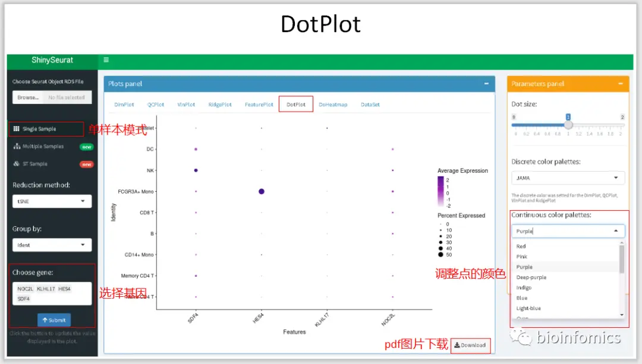Switch to the RidgePlot tab
Image resolution: width=642 pixels, height=364 pixels.
coord(220,105)
